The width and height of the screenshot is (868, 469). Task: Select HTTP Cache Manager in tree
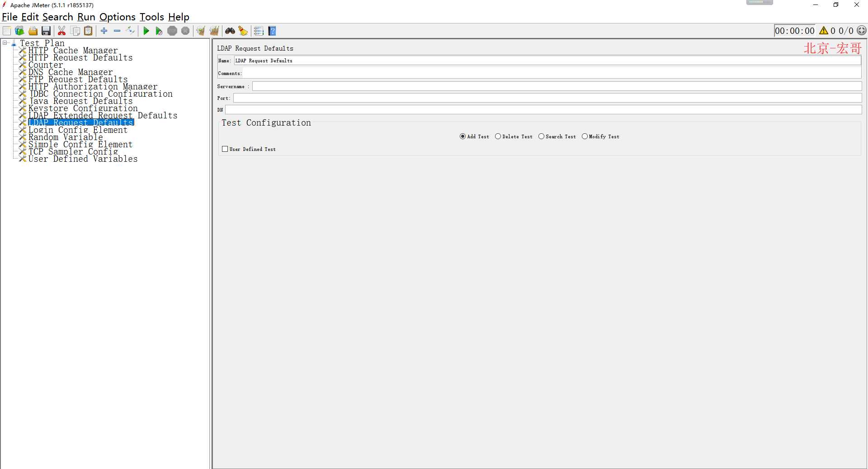click(73, 51)
